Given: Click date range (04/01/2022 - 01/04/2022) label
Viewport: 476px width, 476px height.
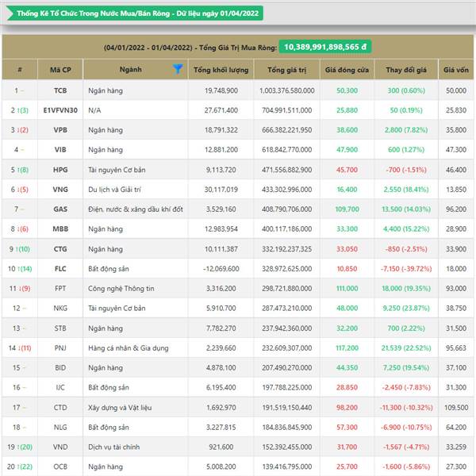Looking at the screenshot, I should pyautogui.click(x=148, y=48).
